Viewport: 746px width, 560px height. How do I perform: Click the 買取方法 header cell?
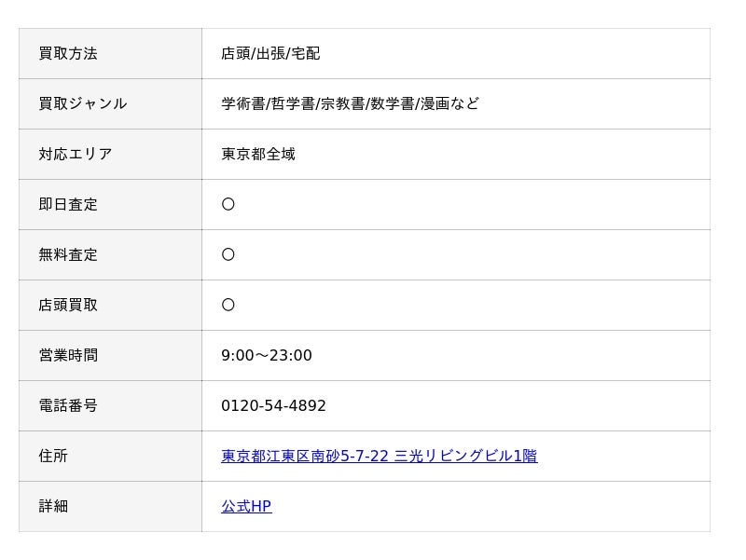110,53
